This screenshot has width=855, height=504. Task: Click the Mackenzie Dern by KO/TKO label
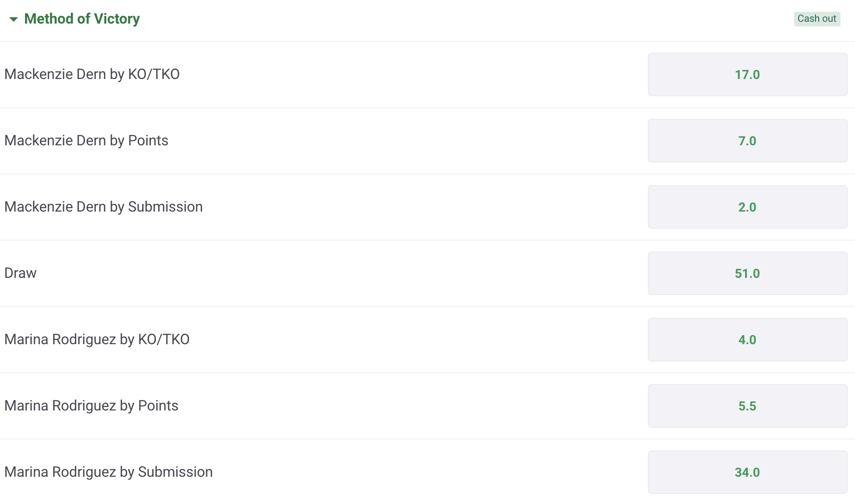coord(92,74)
